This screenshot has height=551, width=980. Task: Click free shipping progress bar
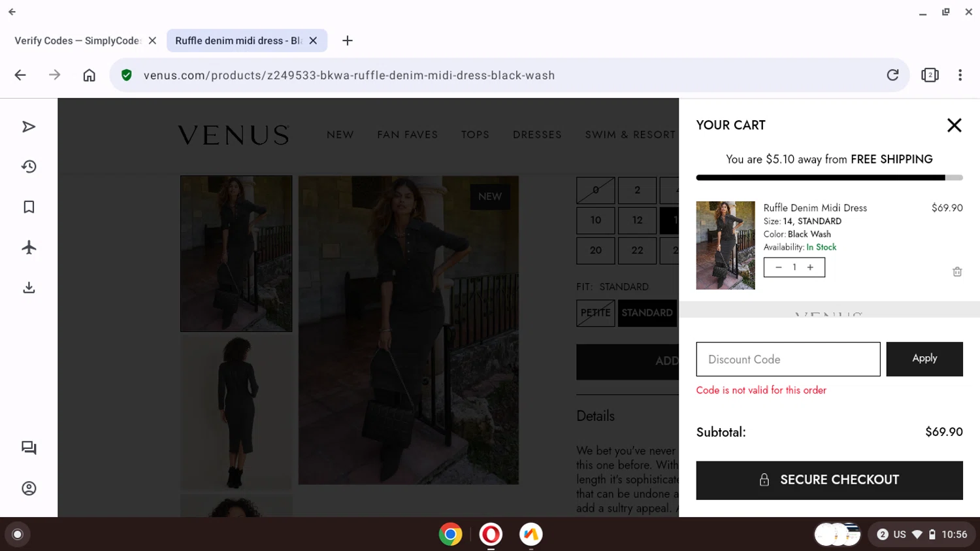tap(829, 178)
